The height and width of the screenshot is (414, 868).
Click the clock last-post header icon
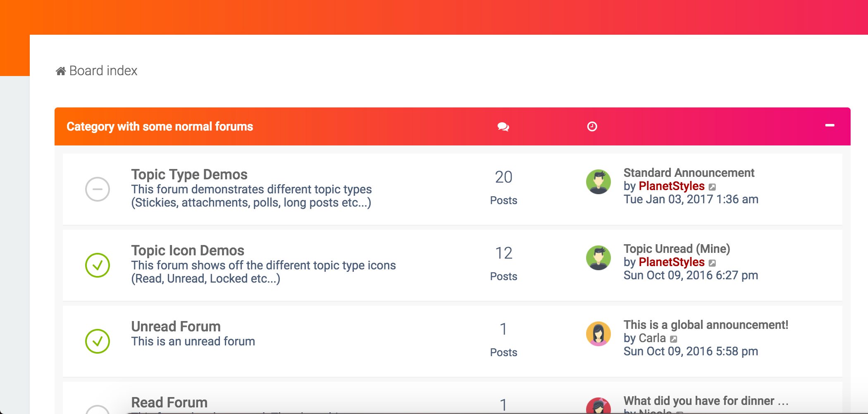592,126
